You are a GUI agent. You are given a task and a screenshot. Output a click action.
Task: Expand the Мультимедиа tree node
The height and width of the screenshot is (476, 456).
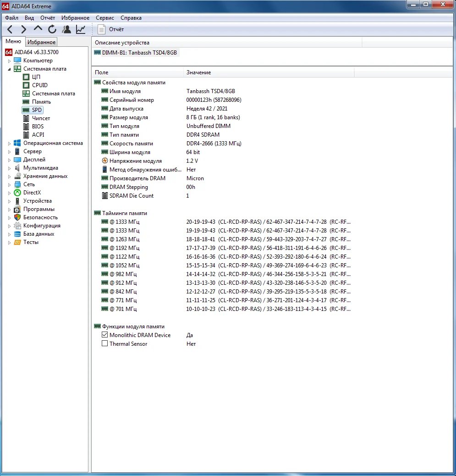click(x=10, y=168)
